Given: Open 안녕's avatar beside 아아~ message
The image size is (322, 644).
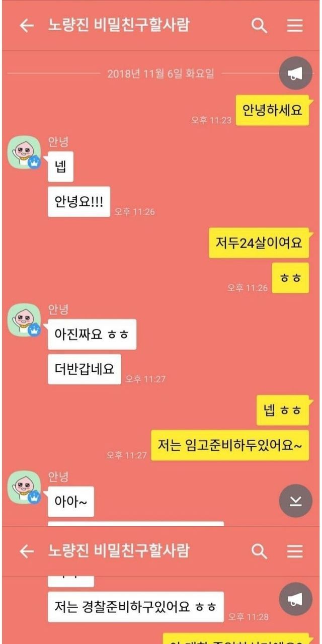Looking at the screenshot, I should click(24, 488).
